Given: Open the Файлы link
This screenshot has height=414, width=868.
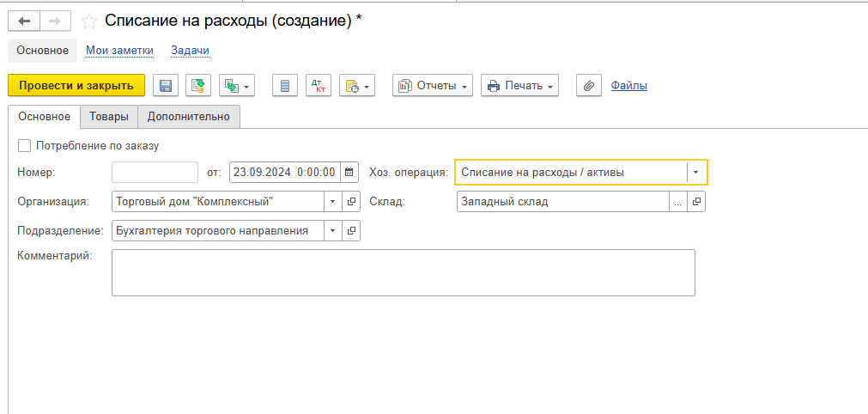Looking at the screenshot, I should (x=628, y=85).
